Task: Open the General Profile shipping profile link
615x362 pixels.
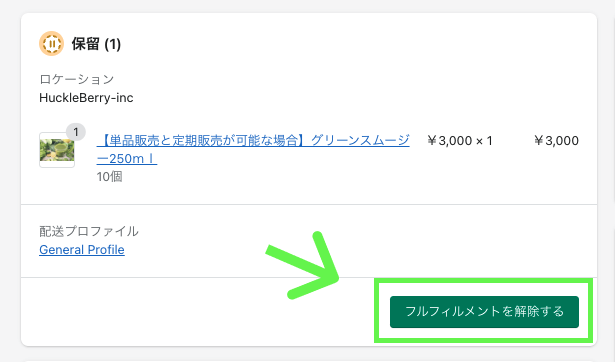Action: point(82,250)
